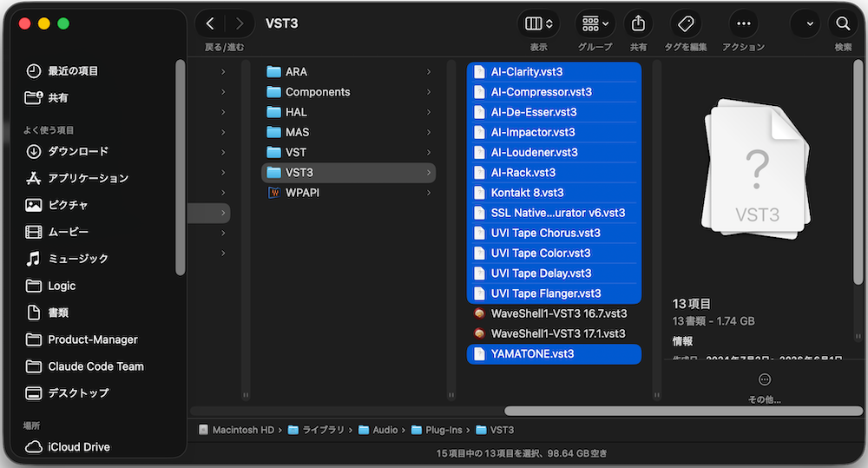This screenshot has width=868, height=468.
Task: Select AI-Compressor.vst3 file
Action: 554,92
